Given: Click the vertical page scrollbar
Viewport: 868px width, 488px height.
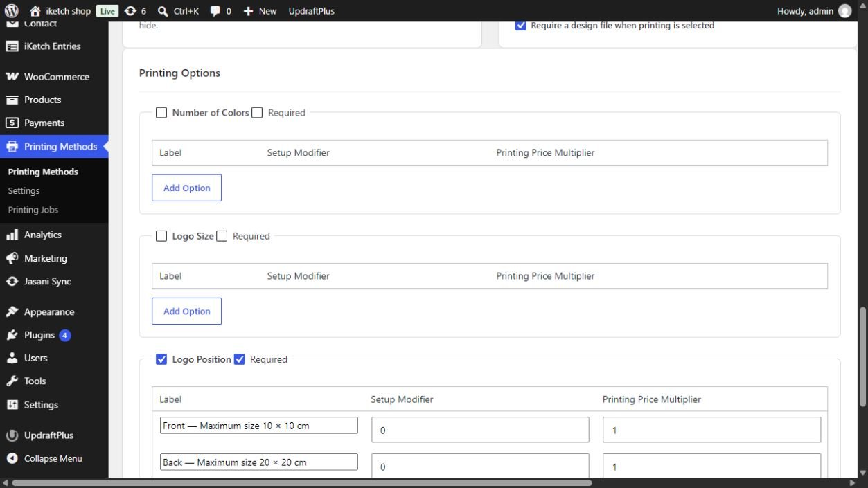Looking at the screenshot, I should pos(862,356).
